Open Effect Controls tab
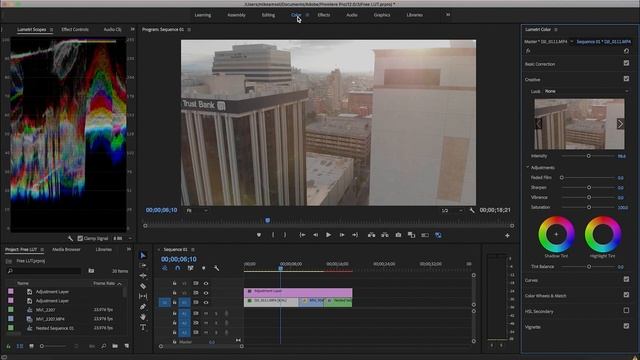 [75, 30]
